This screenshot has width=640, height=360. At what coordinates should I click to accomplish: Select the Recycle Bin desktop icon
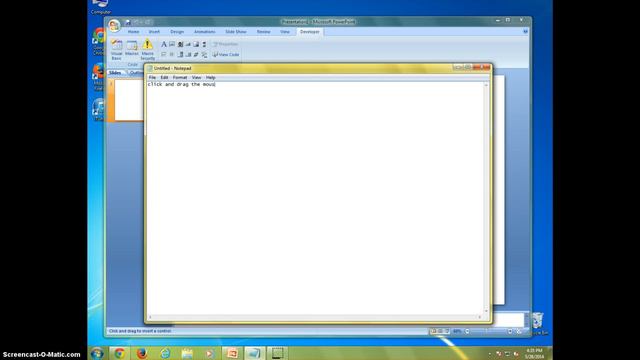[538, 324]
